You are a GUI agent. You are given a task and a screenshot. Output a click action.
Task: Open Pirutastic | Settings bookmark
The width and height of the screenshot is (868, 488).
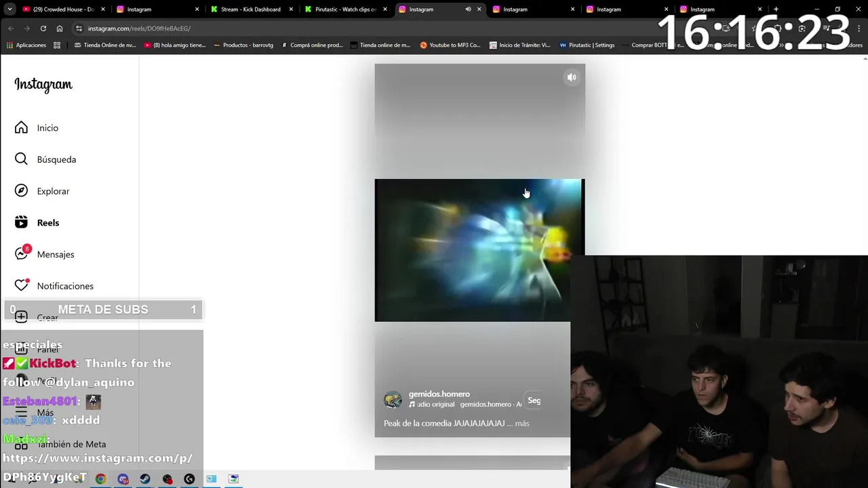(587, 45)
